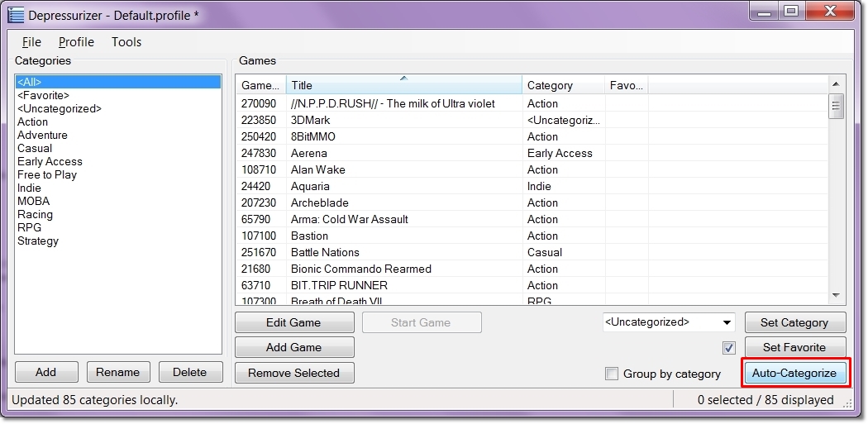Sort by the Title column header
Image resolution: width=868 pixels, height=424 pixels.
coord(404,85)
